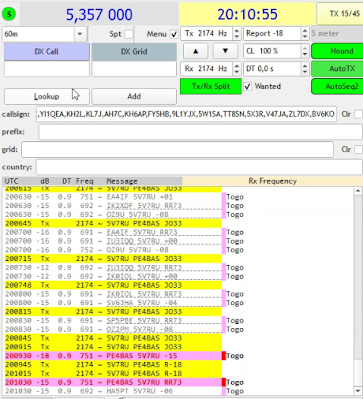Select row IU3IQQ 5V7RU RR73
The height and width of the screenshot is (399, 363).
(113, 267)
